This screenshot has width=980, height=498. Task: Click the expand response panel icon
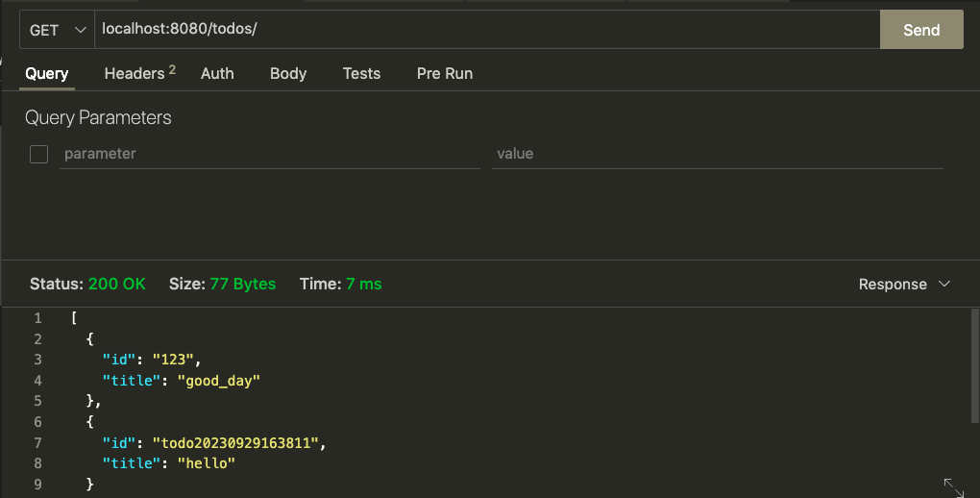pos(953,486)
